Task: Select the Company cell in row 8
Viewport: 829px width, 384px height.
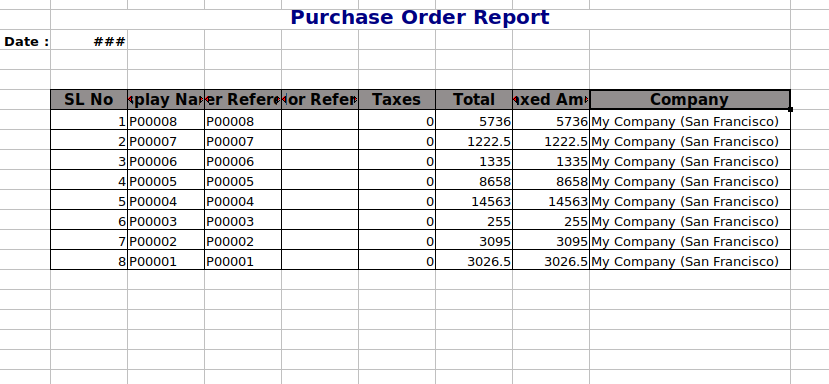Action: click(x=690, y=261)
